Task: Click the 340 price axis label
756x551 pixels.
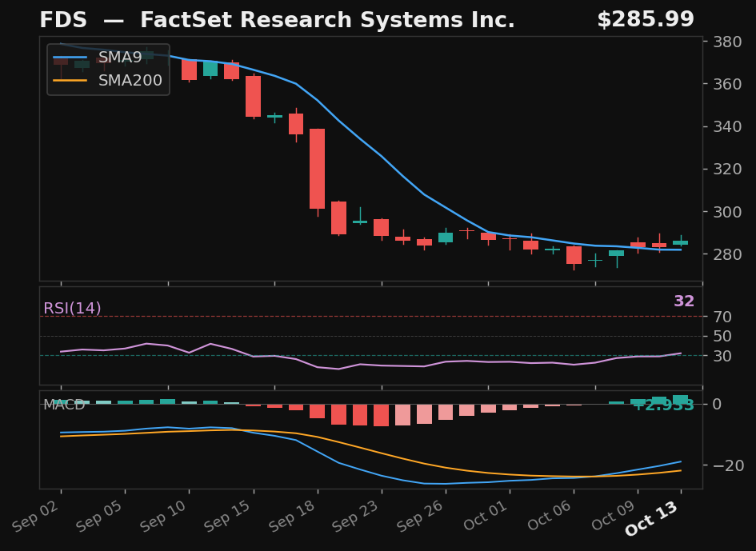Action: click(727, 127)
